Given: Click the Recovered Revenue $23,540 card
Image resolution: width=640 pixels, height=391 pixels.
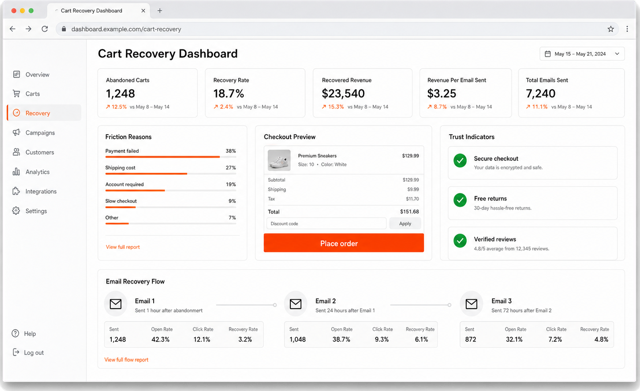Looking at the screenshot, I should [x=363, y=93].
